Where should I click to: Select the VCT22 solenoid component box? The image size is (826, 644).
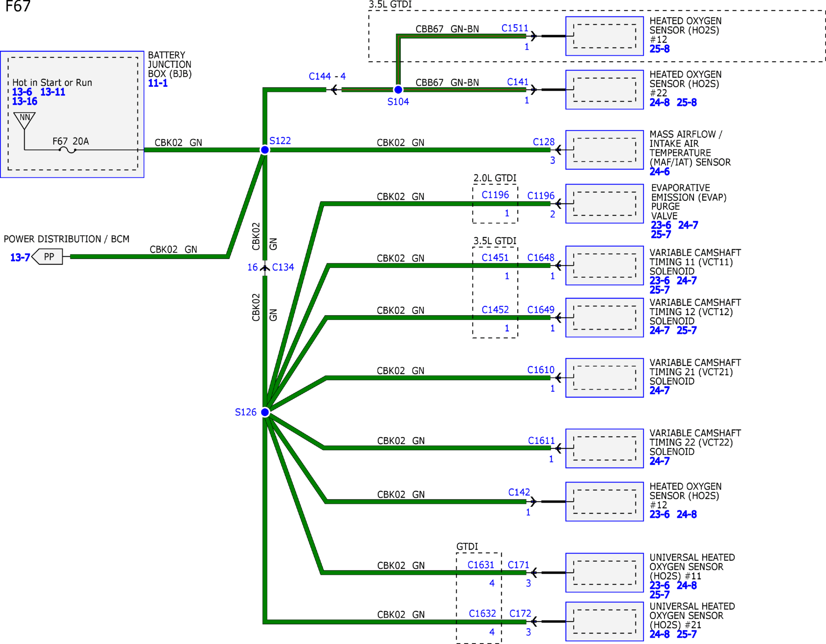click(x=605, y=448)
